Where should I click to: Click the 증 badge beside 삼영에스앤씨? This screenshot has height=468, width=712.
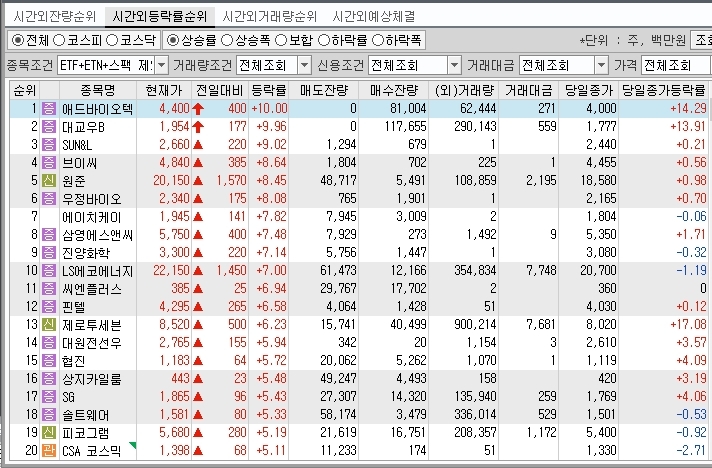click(49, 235)
